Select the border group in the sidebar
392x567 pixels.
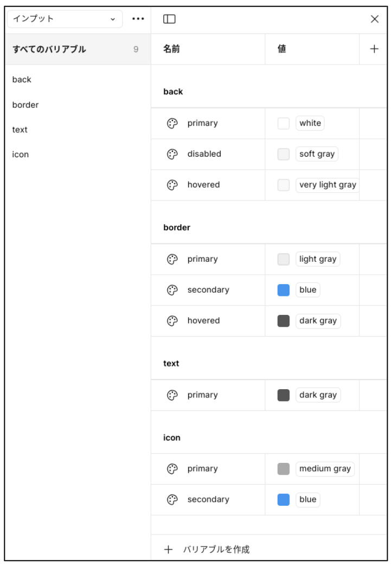(25, 105)
